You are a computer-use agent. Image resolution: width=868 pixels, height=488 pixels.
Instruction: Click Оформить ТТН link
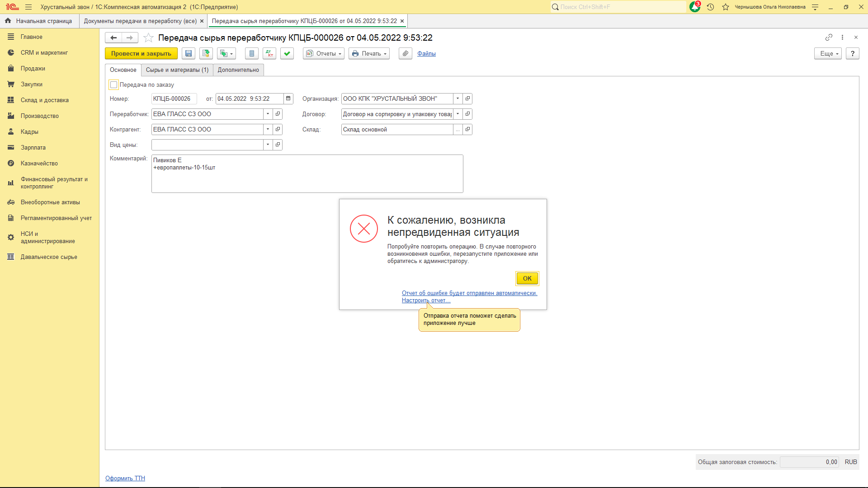point(125,478)
